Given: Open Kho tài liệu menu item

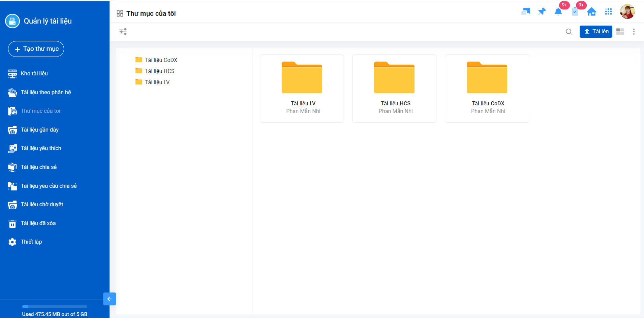Looking at the screenshot, I should (34, 73).
